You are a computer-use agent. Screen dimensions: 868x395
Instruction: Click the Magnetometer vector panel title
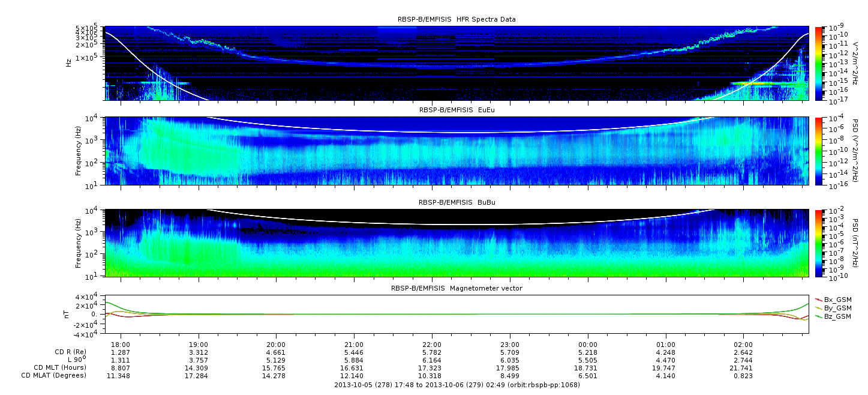pyautogui.click(x=456, y=288)
